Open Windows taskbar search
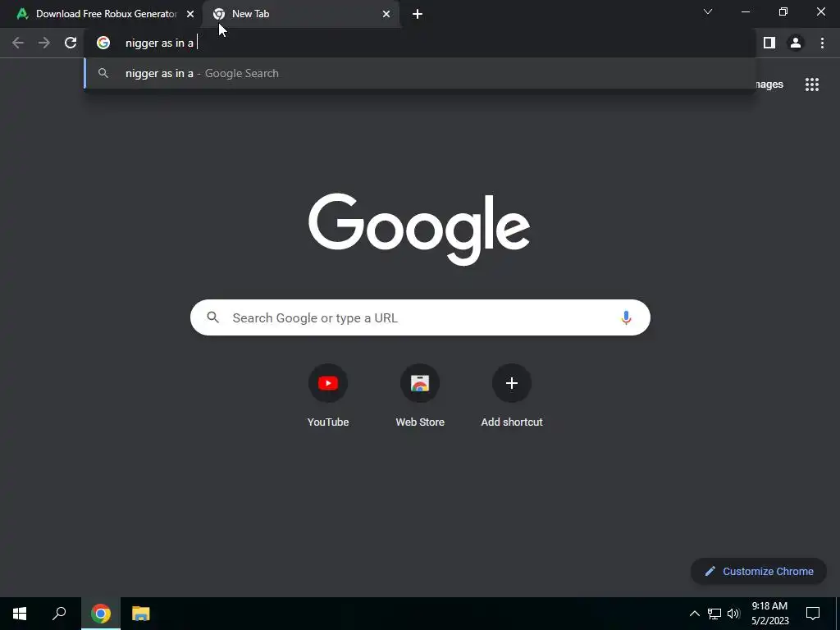The image size is (840, 630). point(59,614)
